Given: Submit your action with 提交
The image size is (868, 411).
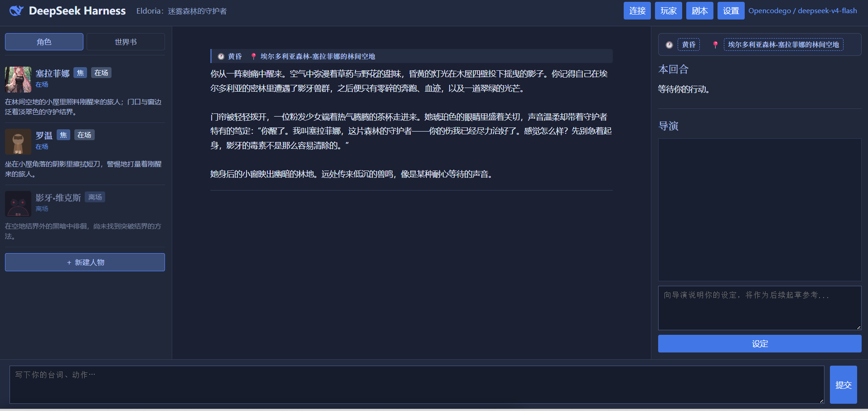Looking at the screenshot, I should 844,385.
